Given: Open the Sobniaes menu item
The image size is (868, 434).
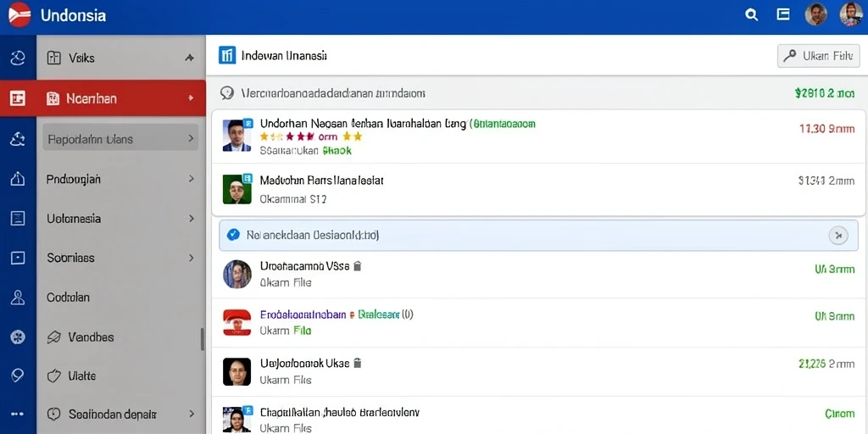Looking at the screenshot, I should 120,258.
